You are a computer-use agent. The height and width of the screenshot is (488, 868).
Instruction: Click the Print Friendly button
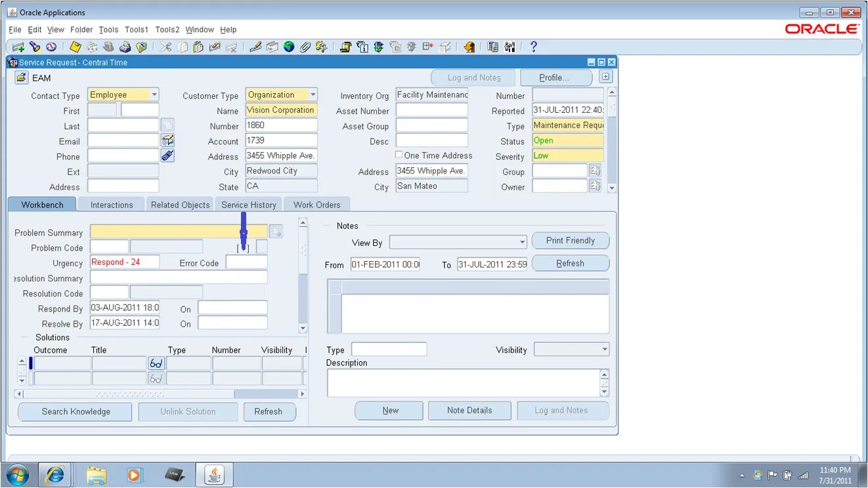pyautogui.click(x=571, y=241)
